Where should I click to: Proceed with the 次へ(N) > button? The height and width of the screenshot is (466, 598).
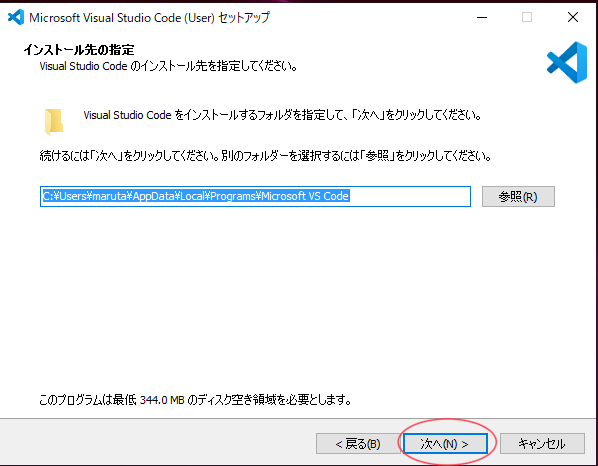445,444
